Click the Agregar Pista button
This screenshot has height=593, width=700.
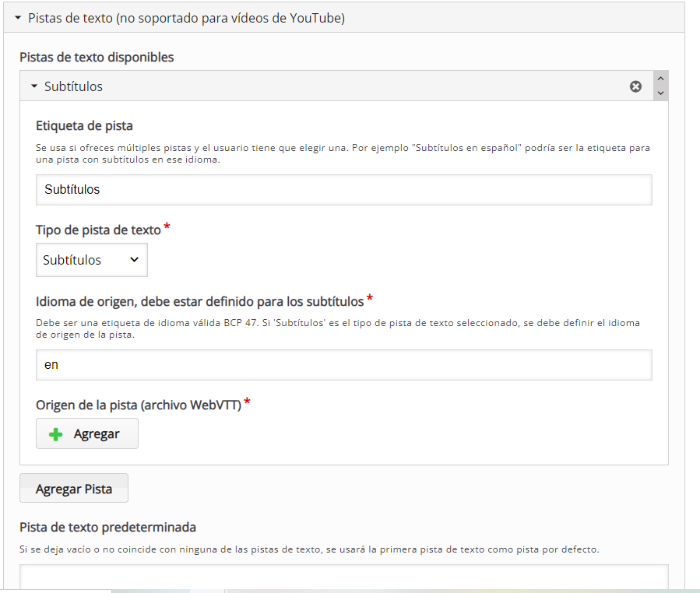click(x=74, y=488)
